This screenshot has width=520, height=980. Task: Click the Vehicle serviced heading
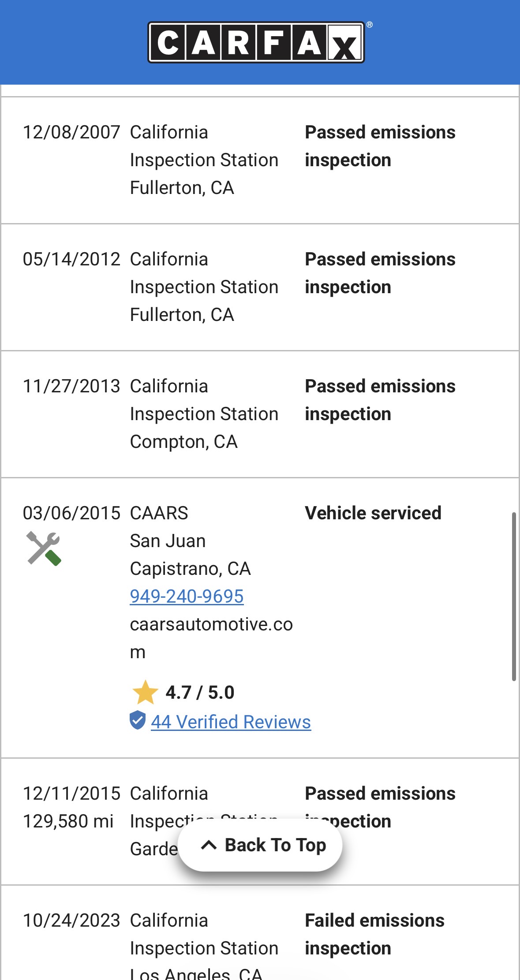tap(373, 513)
